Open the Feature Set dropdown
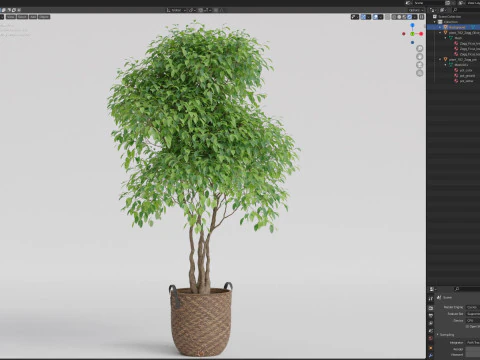This screenshot has width=480, height=360. [473, 314]
